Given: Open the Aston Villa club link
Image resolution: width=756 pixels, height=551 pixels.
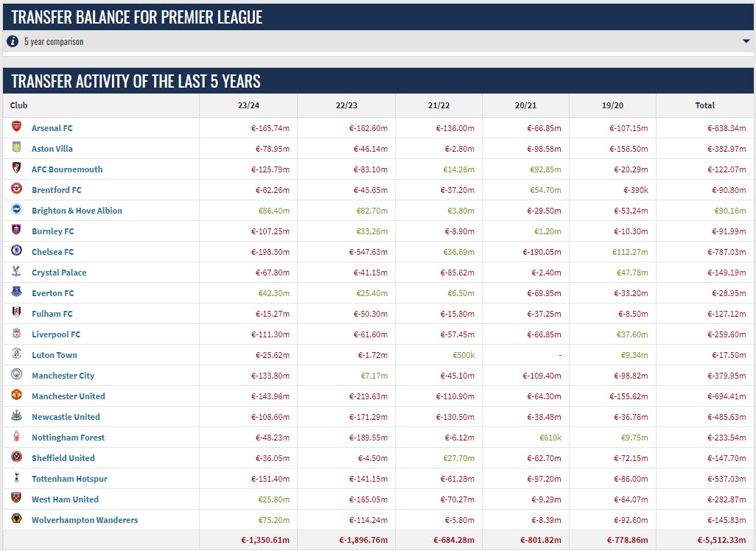Looking at the screenshot, I should click(x=52, y=149).
